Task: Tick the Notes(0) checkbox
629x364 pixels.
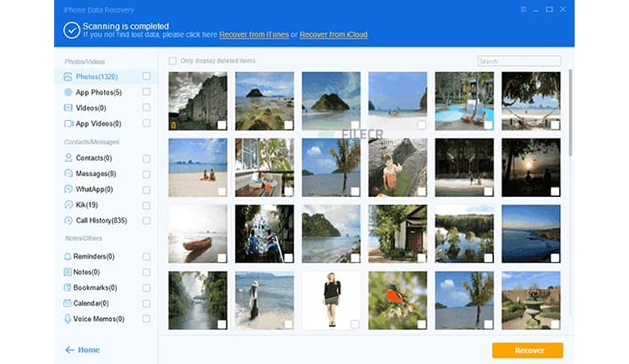Action: click(x=147, y=272)
